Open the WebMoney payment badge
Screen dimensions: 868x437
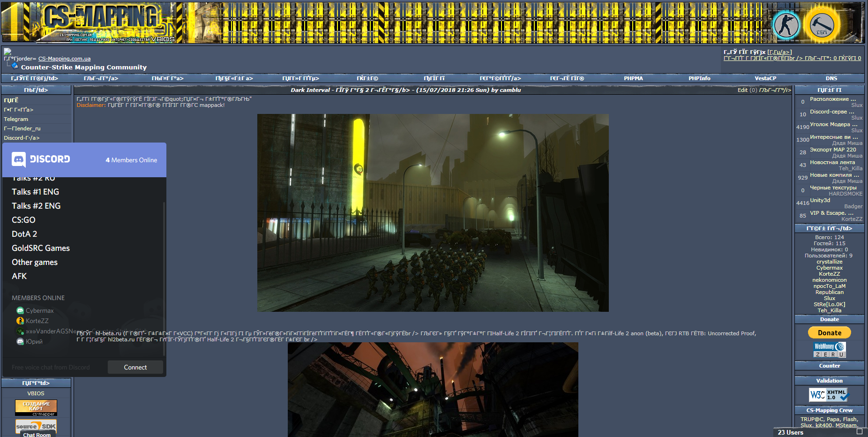[x=830, y=349]
